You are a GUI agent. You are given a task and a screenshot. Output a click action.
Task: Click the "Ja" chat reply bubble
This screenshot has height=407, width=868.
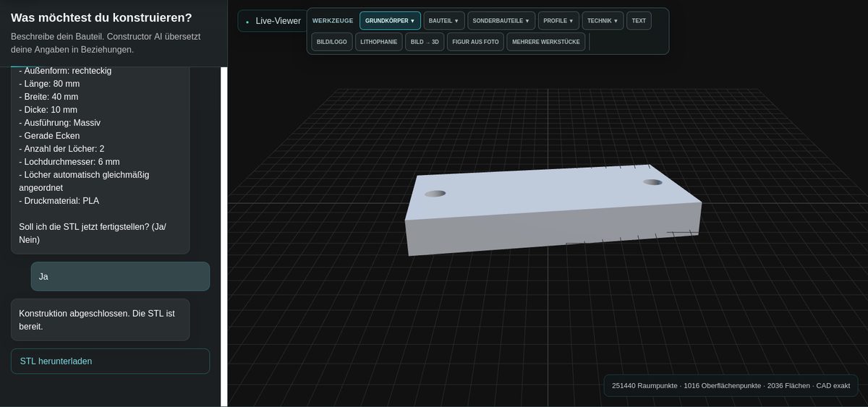pyautogui.click(x=120, y=276)
